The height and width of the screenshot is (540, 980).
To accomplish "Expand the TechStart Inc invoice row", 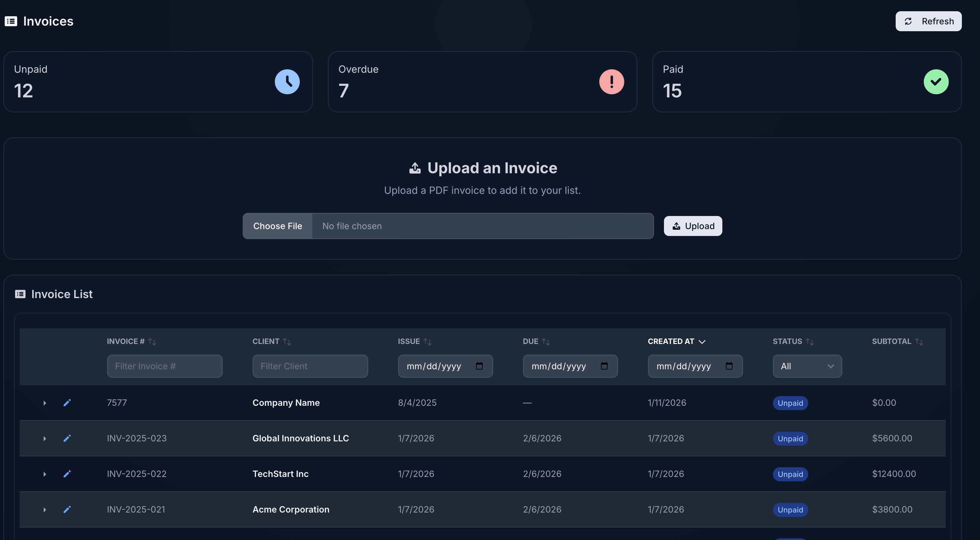I will pyautogui.click(x=45, y=474).
